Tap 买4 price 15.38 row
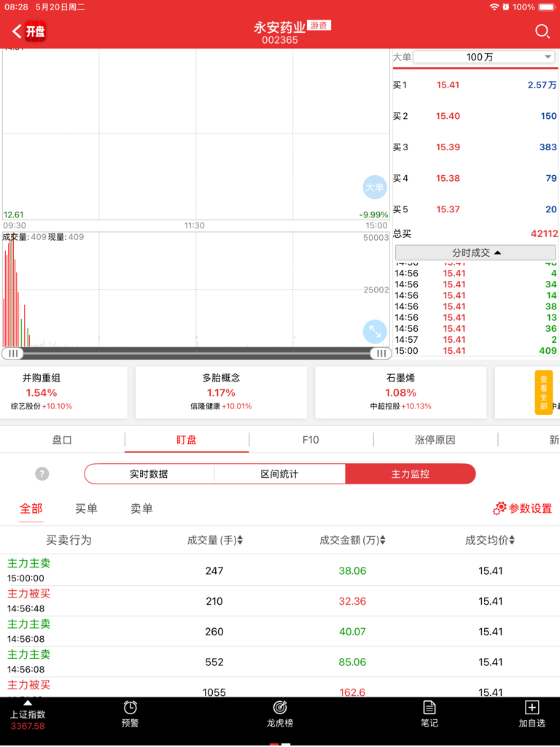The width and height of the screenshot is (560, 747). click(x=475, y=178)
